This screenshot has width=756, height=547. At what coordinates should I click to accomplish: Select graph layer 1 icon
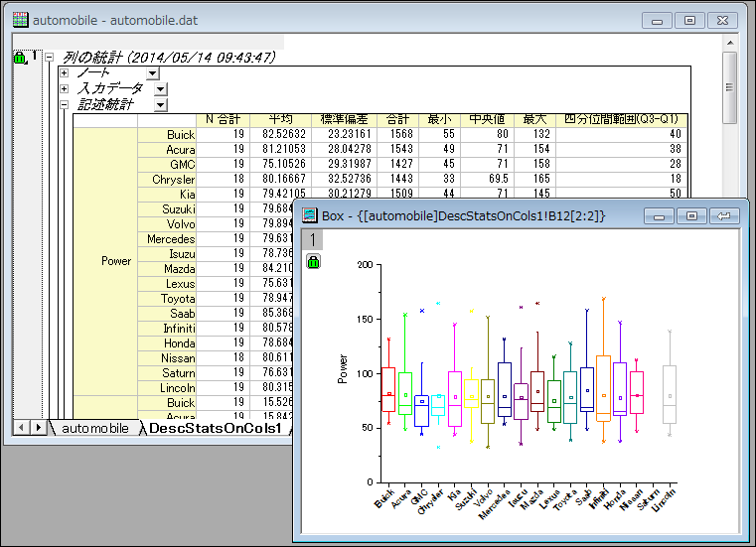312,239
